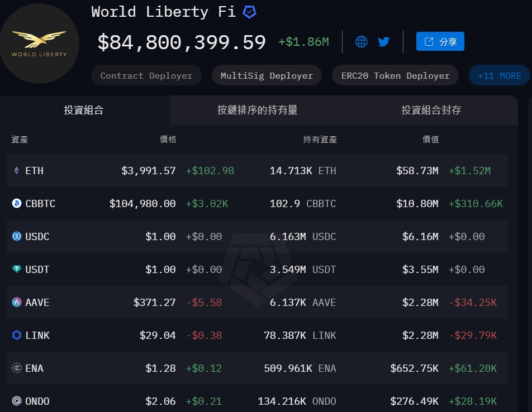The height and width of the screenshot is (412, 532).
Task: Open the Twitter bird icon
Action: tap(384, 42)
